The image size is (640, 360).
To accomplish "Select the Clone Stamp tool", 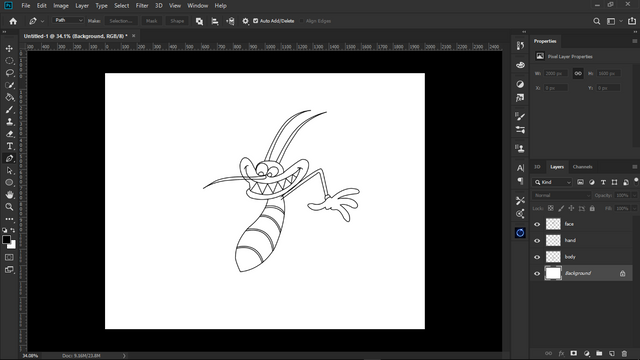I will point(9,122).
